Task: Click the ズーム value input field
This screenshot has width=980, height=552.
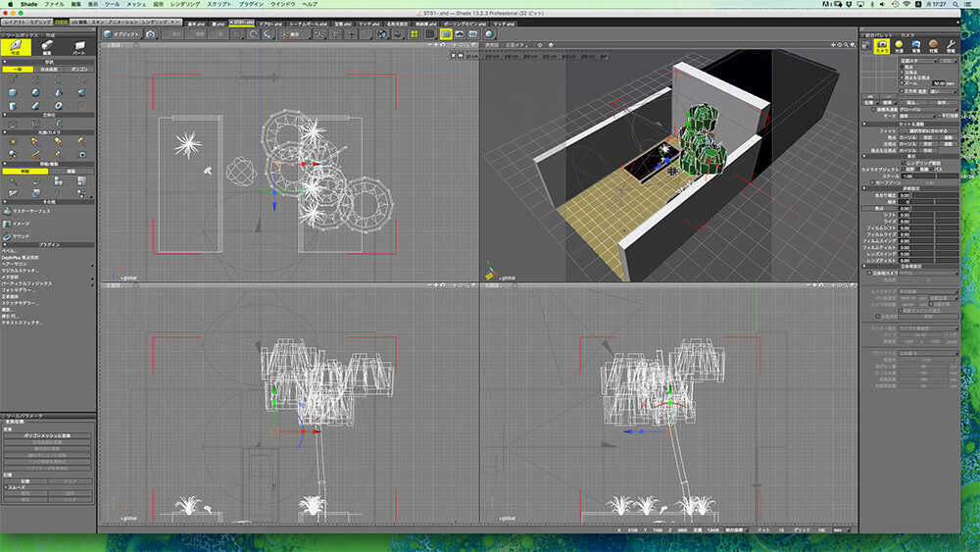Action: [938, 83]
